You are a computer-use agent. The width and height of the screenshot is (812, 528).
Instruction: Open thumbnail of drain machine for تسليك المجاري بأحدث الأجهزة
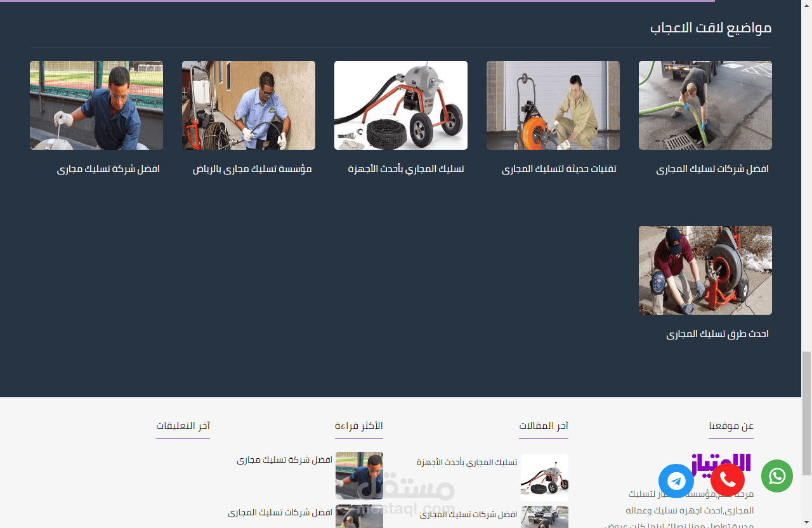[401, 105]
